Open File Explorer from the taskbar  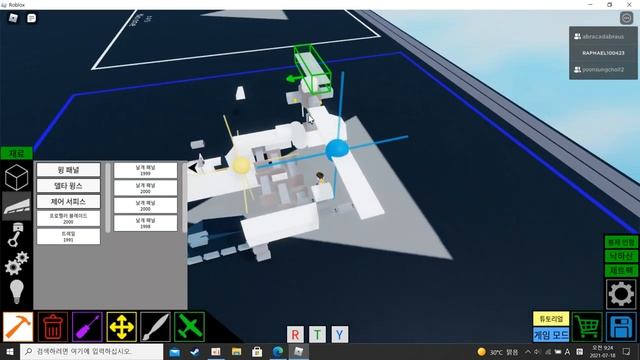(x=236, y=351)
